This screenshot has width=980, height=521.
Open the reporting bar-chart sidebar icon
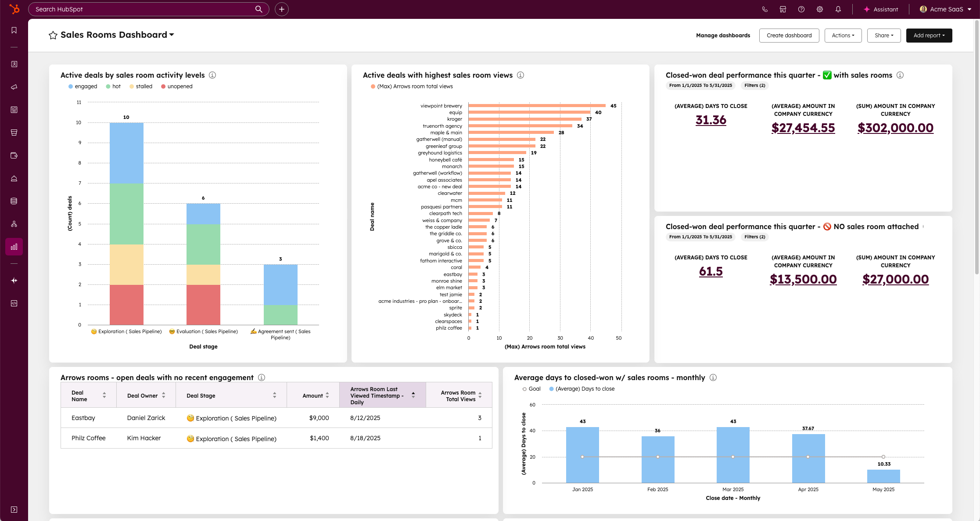(14, 247)
